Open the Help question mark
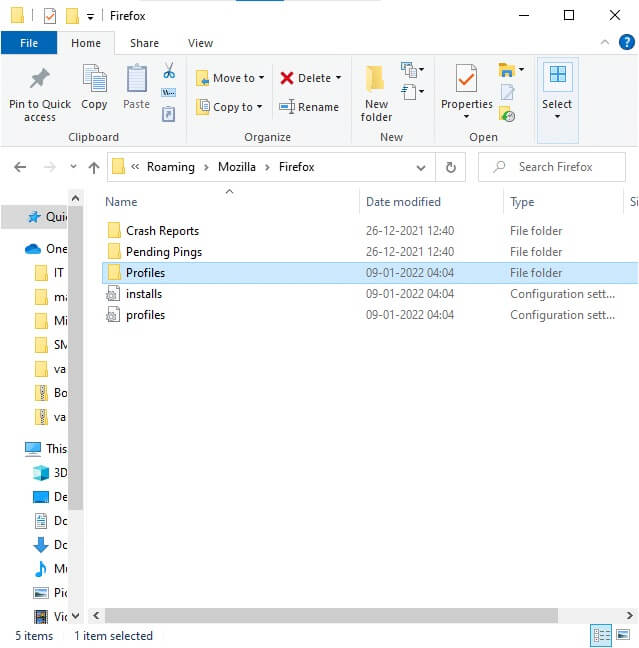Image resolution: width=639 pixels, height=648 pixels. point(626,42)
